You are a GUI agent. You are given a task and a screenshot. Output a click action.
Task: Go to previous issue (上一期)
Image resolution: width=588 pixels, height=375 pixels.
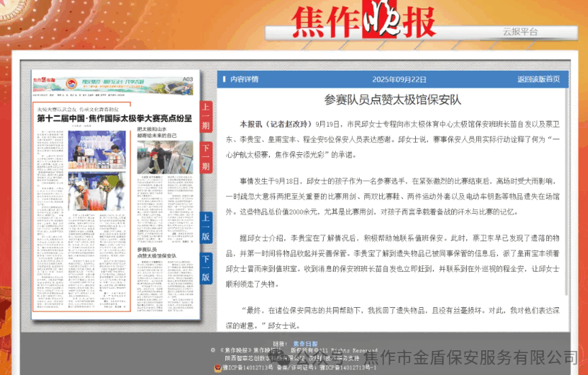(205, 117)
